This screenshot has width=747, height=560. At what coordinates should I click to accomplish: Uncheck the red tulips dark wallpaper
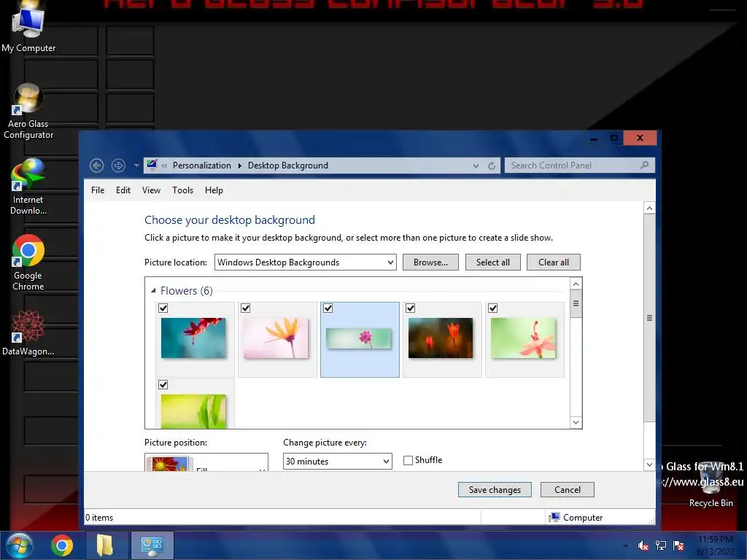[x=411, y=308]
